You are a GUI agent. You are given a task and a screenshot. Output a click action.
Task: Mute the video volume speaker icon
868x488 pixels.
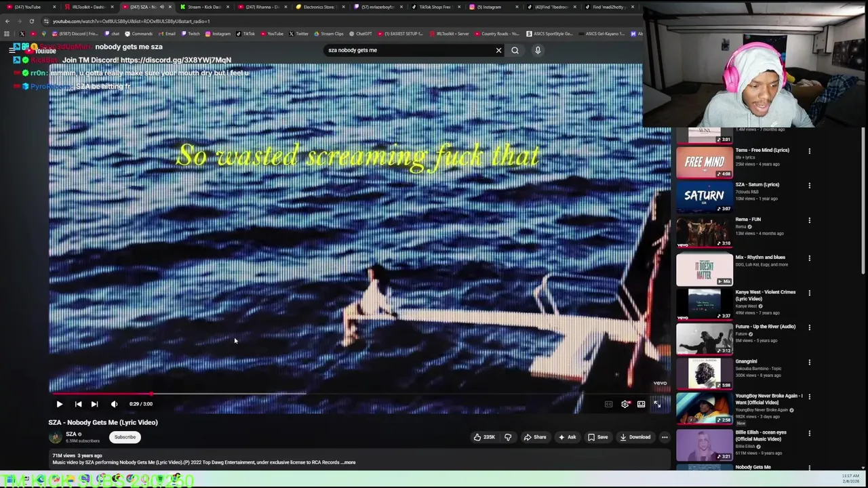pyautogui.click(x=114, y=404)
